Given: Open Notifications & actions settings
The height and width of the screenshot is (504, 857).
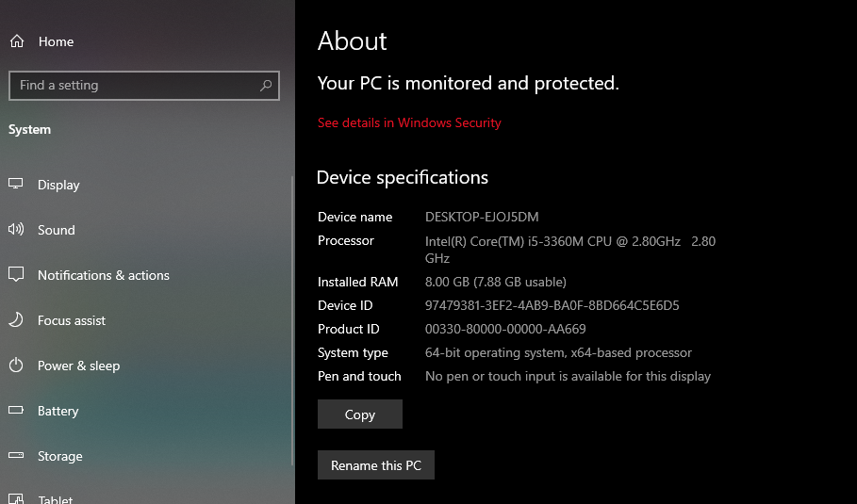Looking at the screenshot, I should coord(104,275).
